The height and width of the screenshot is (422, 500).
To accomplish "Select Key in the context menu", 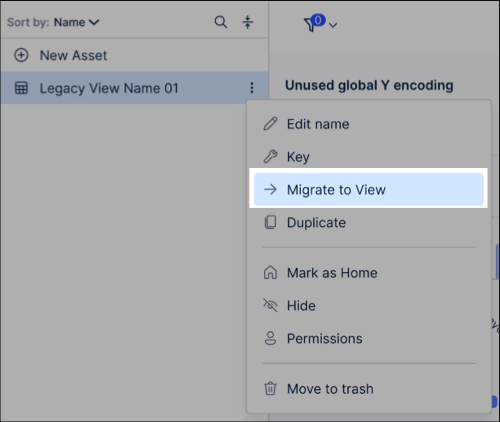I will click(x=369, y=157).
